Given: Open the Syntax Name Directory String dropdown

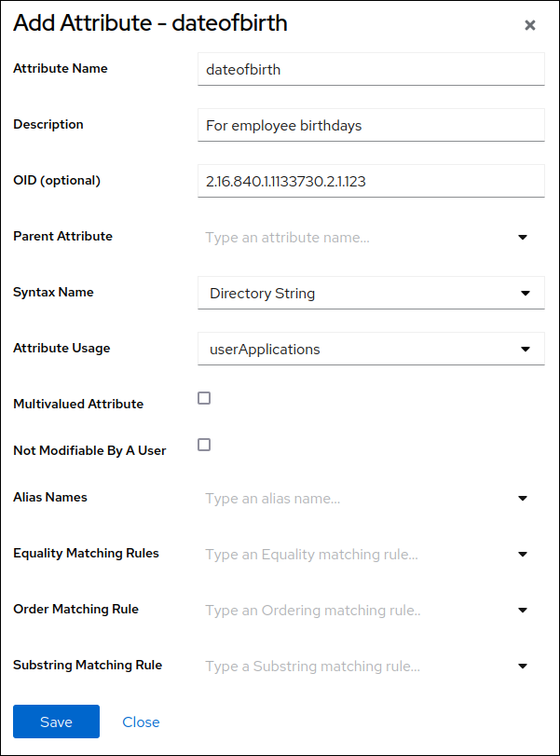Looking at the screenshot, I should 370,294.
